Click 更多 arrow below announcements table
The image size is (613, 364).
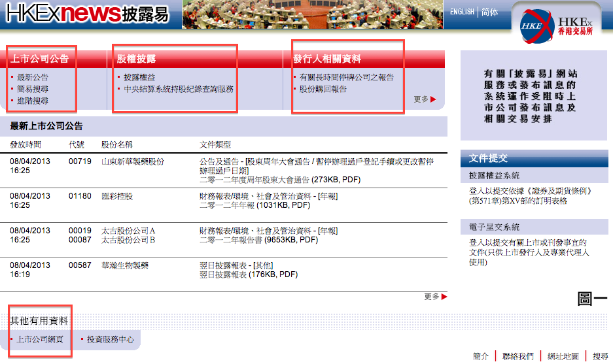(436, 297)
